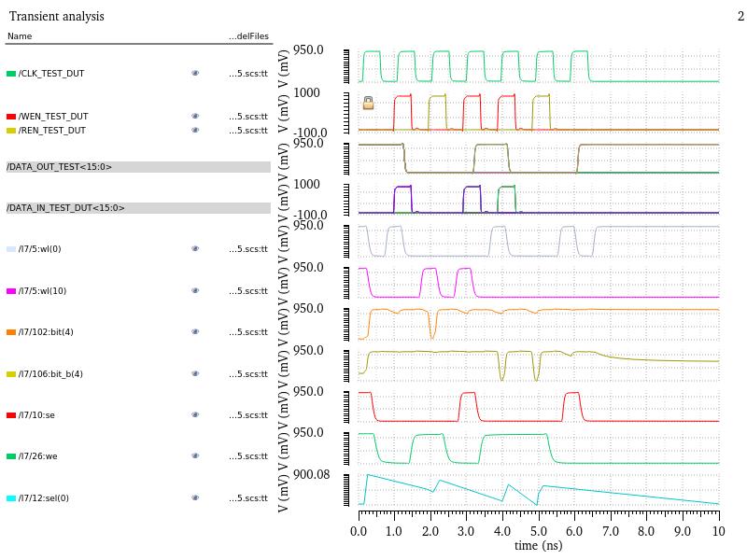The height and width of the screenshot is (560, 747).
Task: Click the Name column header
Action: tap(20, 36)
